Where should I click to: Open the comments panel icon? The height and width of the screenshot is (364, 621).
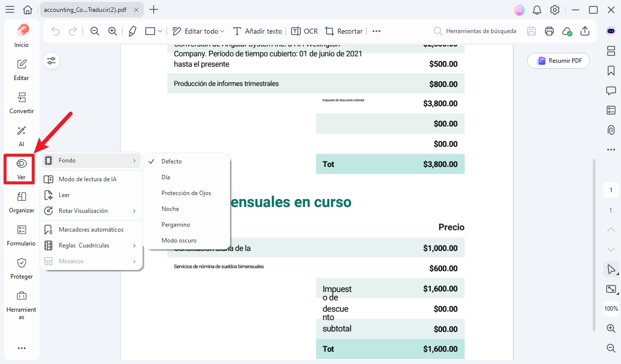pyautogui.click(x=611, y=90)
